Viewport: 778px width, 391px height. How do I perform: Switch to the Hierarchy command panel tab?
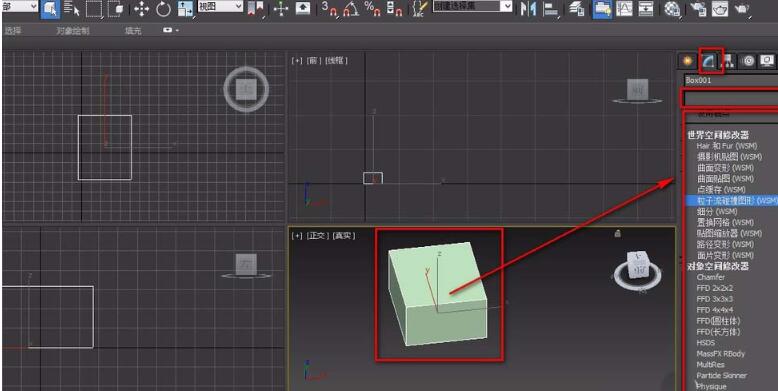tap(728, 61)
